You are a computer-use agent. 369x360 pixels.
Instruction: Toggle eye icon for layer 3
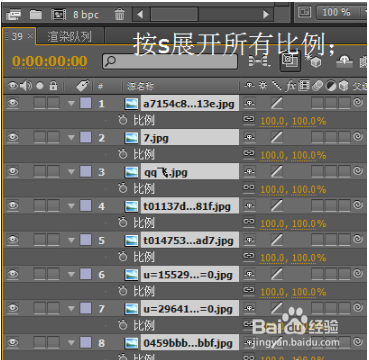point(13,172)
